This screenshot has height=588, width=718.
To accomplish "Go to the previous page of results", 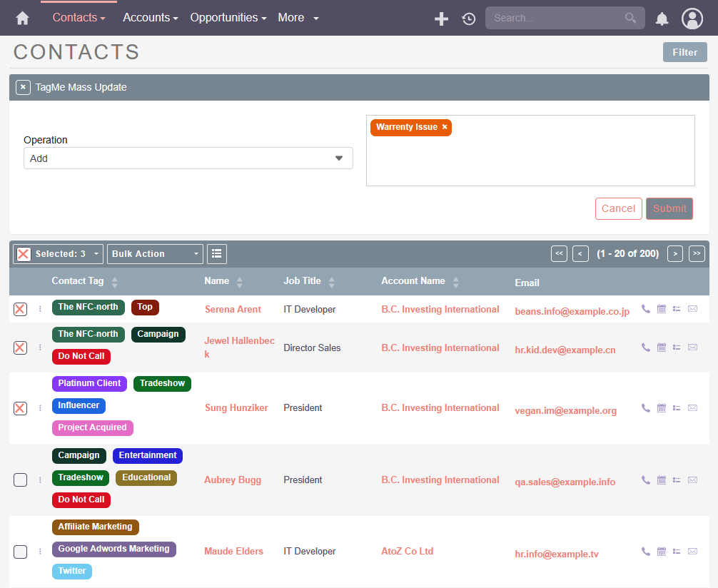I will (x=580, y=253).
